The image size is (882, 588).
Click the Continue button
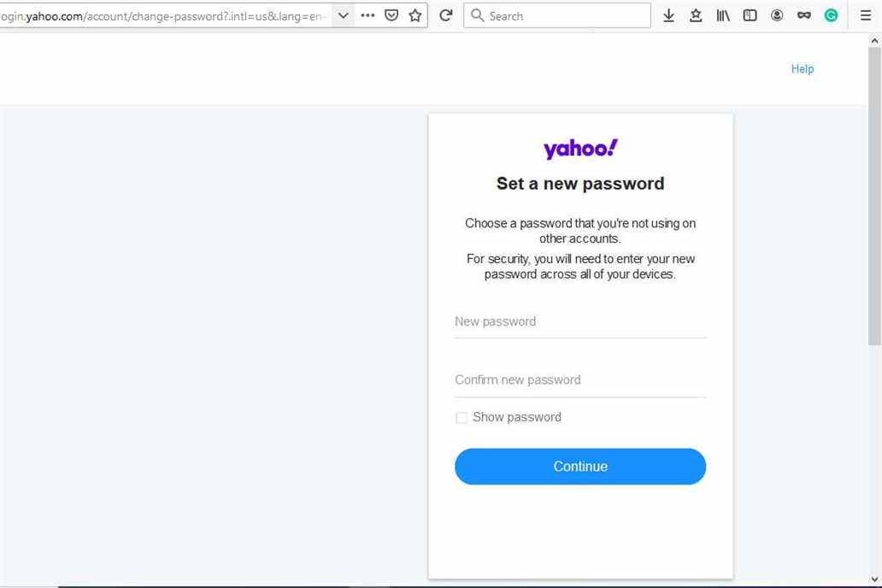580,467
